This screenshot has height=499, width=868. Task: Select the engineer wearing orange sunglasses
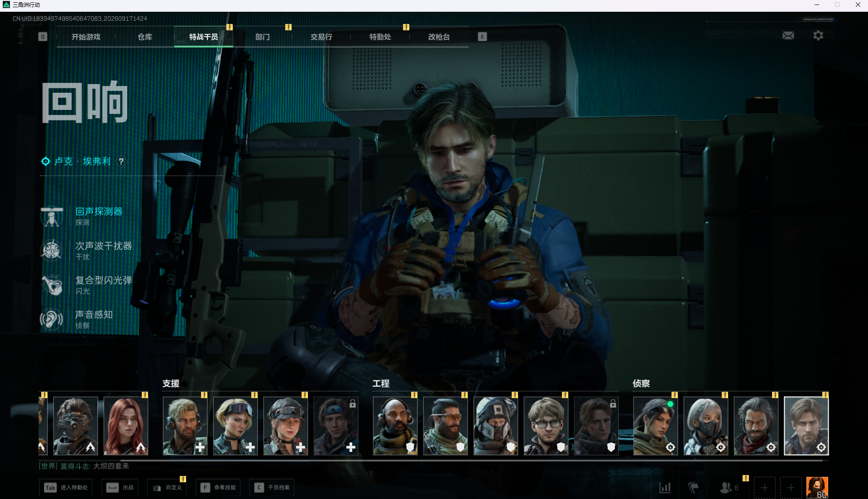pyautogui.click(x=446, y=426)
